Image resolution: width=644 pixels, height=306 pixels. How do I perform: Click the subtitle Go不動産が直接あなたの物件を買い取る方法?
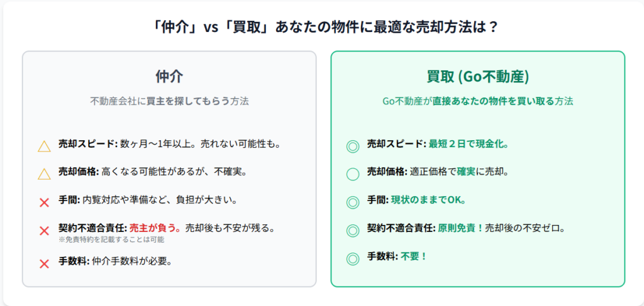(478, 101)
